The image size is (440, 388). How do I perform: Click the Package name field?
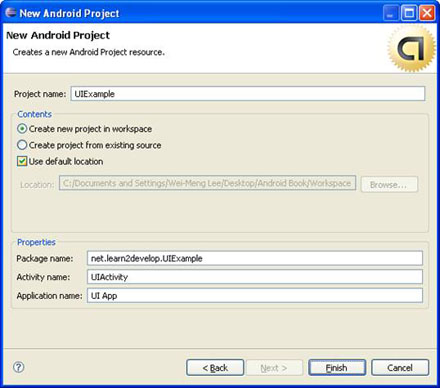(255, 258)
